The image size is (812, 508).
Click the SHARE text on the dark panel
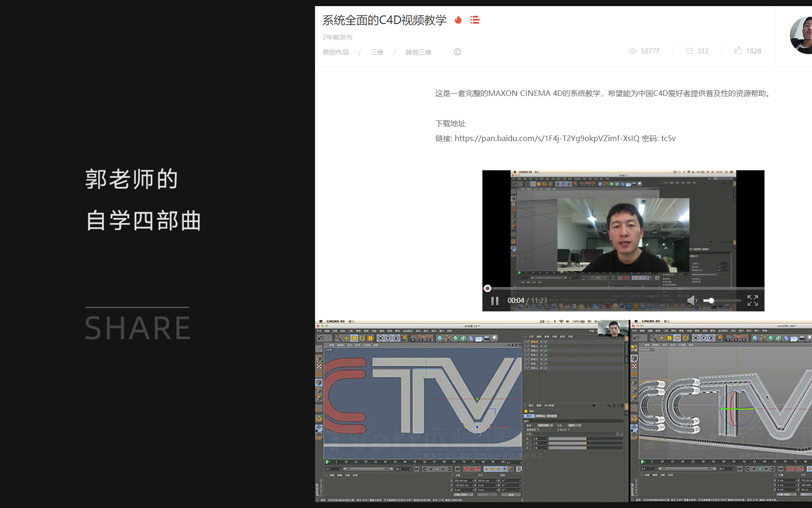138,328
